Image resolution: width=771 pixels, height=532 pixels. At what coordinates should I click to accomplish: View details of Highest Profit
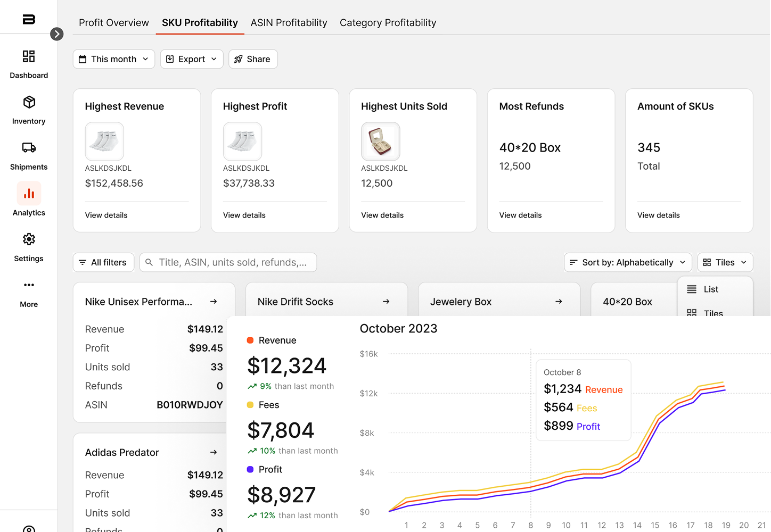pyautogui.click(x=244, y=215)
